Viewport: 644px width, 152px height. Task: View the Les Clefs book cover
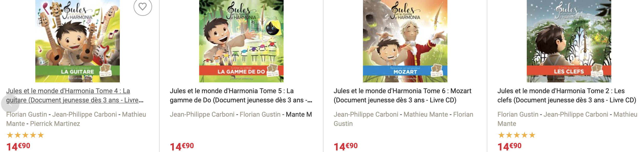click(x=569, y=41)
